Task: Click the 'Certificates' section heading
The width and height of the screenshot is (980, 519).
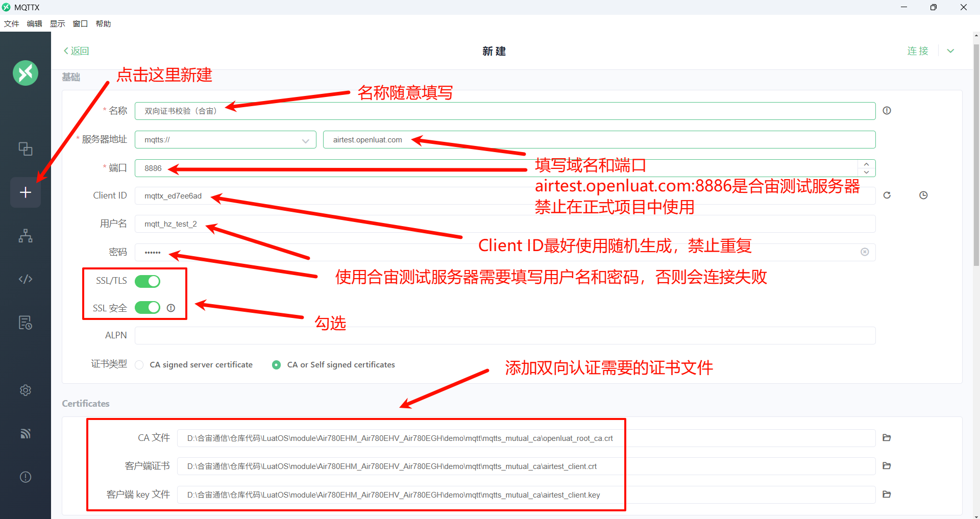Action: pos(86,404)
